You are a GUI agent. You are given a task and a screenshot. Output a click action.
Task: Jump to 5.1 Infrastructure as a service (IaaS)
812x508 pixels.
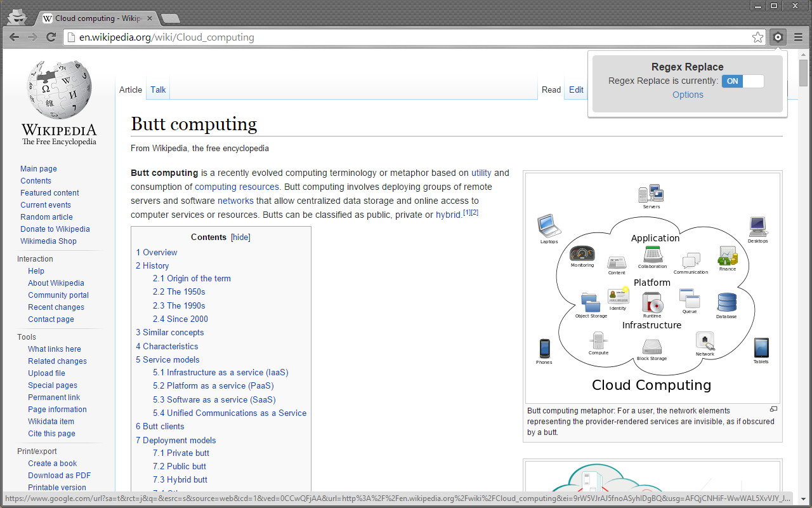point(221,372)
